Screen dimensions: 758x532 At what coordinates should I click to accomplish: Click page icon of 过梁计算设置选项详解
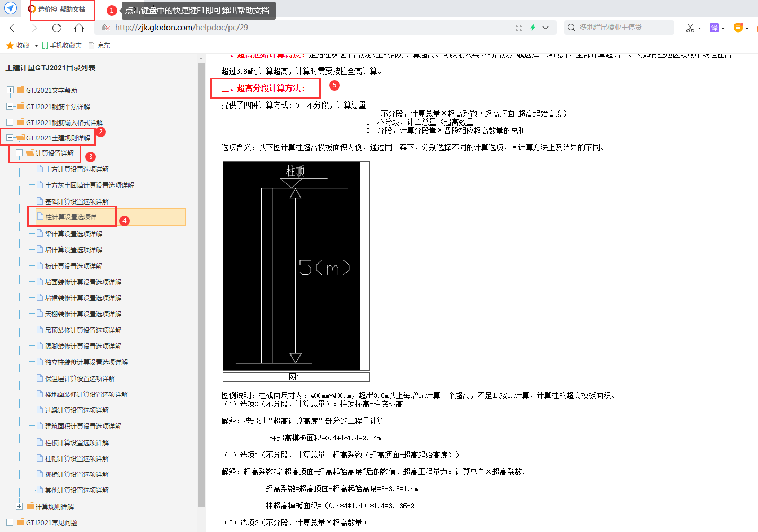[x=40, y=410]
